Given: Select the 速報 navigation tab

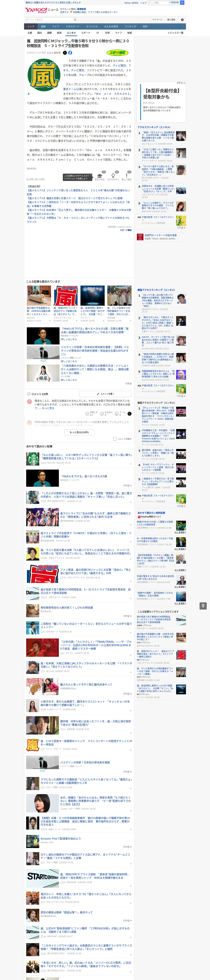Looking at the screenshot, I should (x=43, y=27).
